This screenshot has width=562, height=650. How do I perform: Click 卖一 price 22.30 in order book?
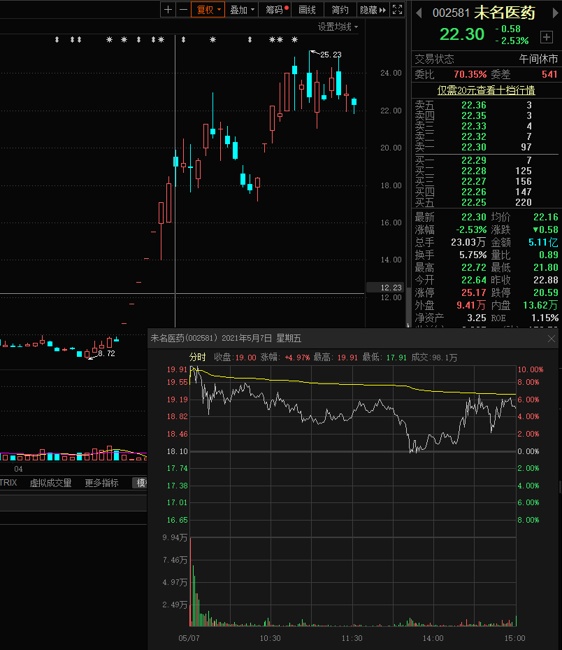tap(474, 147)
